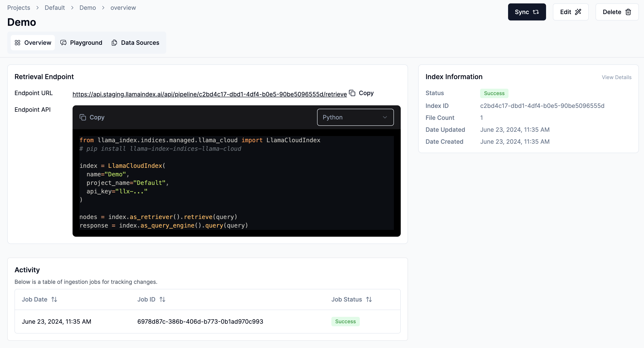This screenshot has height=348, width=644.
Task: Open the Python language dropdown
Action: [x=355, y=117]
